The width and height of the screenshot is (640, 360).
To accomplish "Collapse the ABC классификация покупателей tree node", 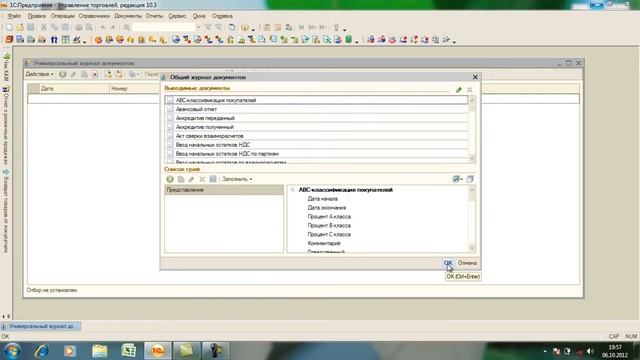I will click(293, 190).
